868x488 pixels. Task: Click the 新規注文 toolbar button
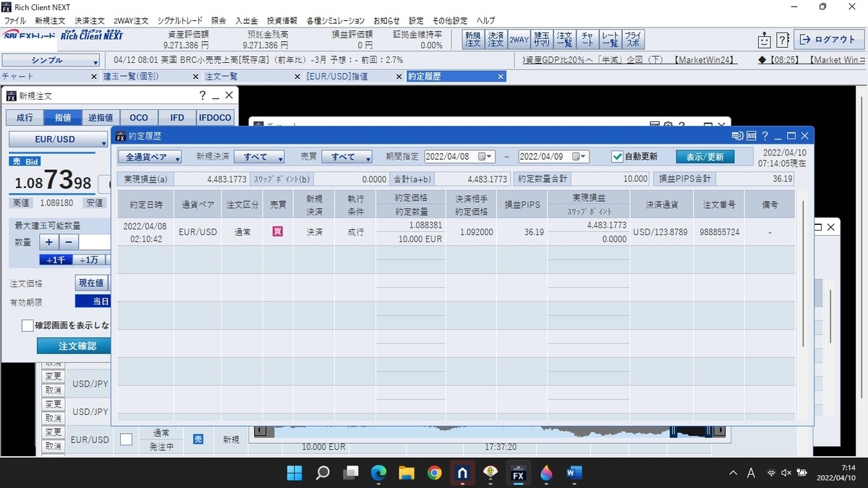[472, 39]
